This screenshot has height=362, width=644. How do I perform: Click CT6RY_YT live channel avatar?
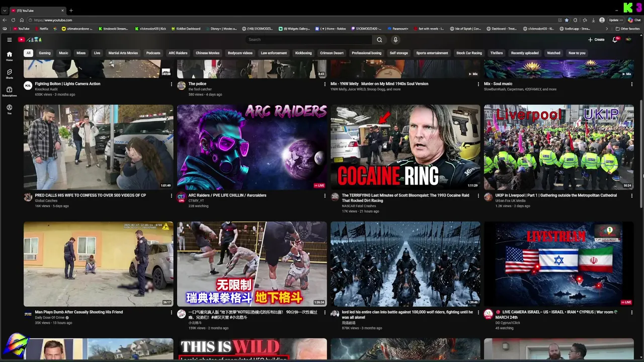(x=181, y=197)
